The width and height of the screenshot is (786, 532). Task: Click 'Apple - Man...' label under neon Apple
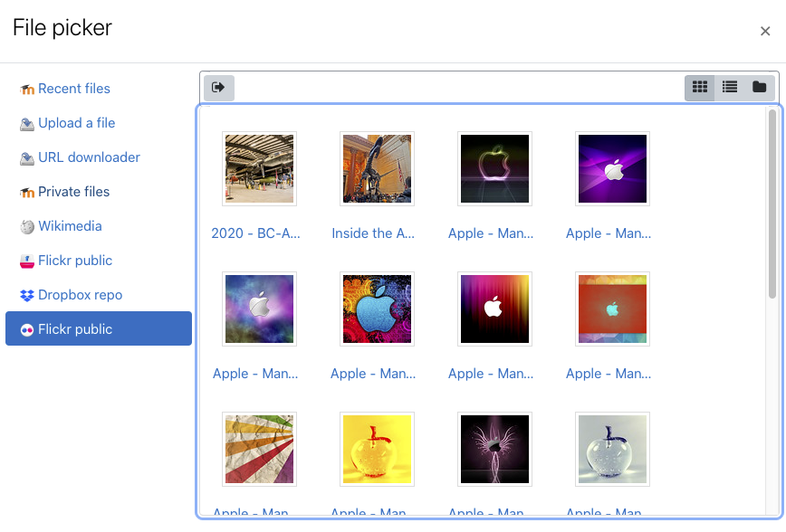pyautogui.click(x=491, y=233)
